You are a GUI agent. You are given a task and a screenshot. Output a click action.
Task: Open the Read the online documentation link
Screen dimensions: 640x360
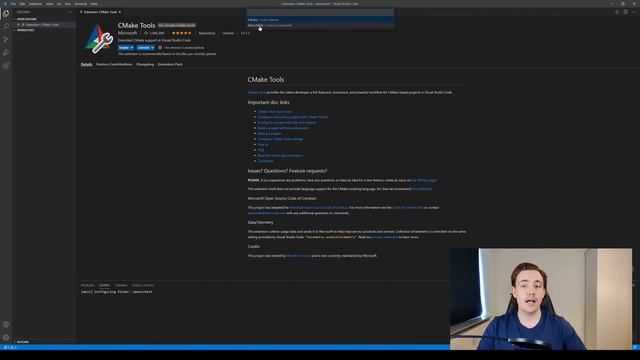coord(280,156)
